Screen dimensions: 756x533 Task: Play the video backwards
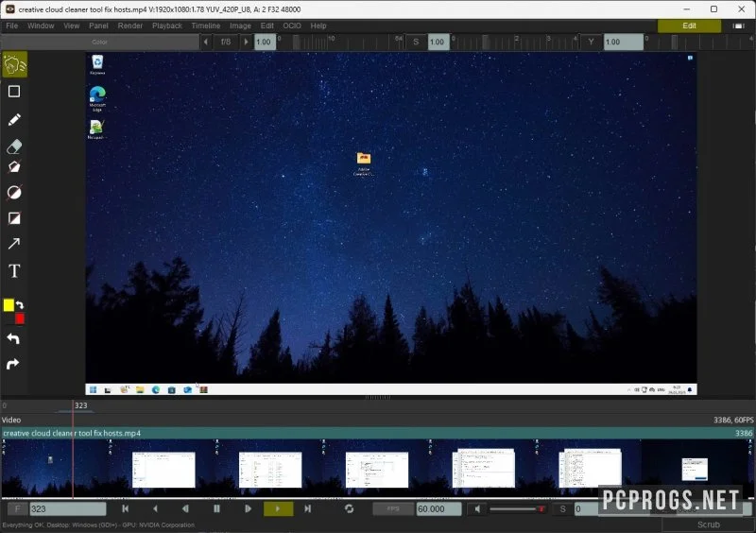(155, 508)
